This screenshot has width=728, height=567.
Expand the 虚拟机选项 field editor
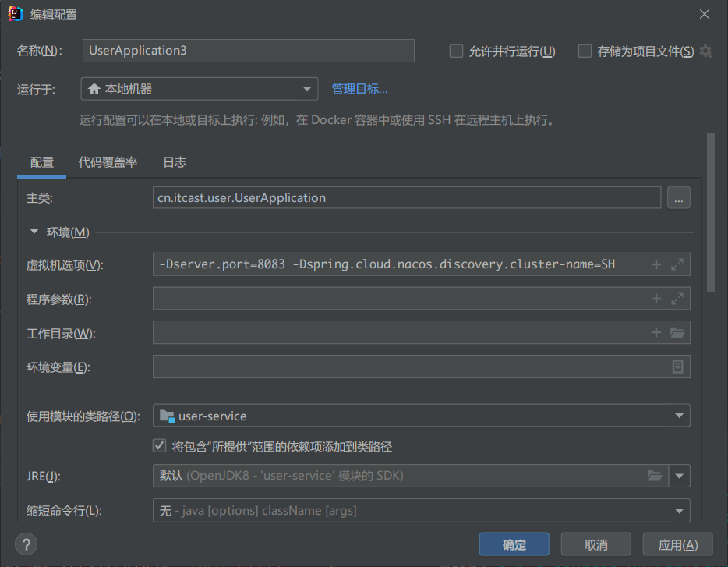coord(677,264)
